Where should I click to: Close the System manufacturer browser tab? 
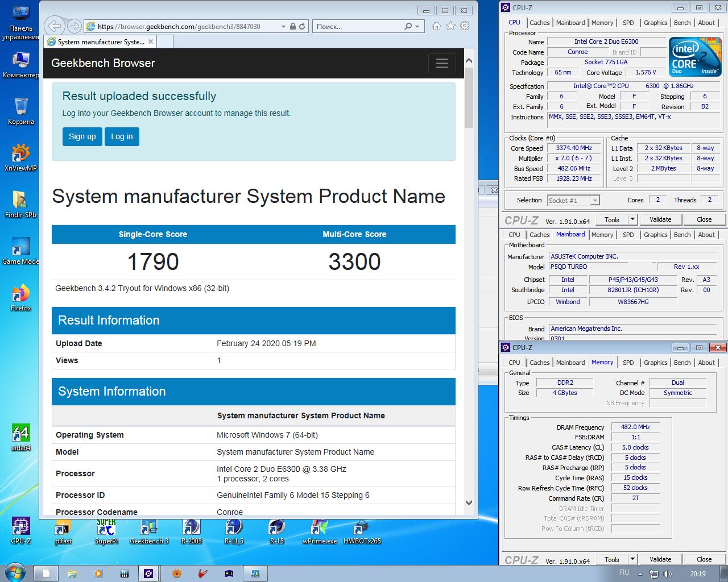point(151,41)
